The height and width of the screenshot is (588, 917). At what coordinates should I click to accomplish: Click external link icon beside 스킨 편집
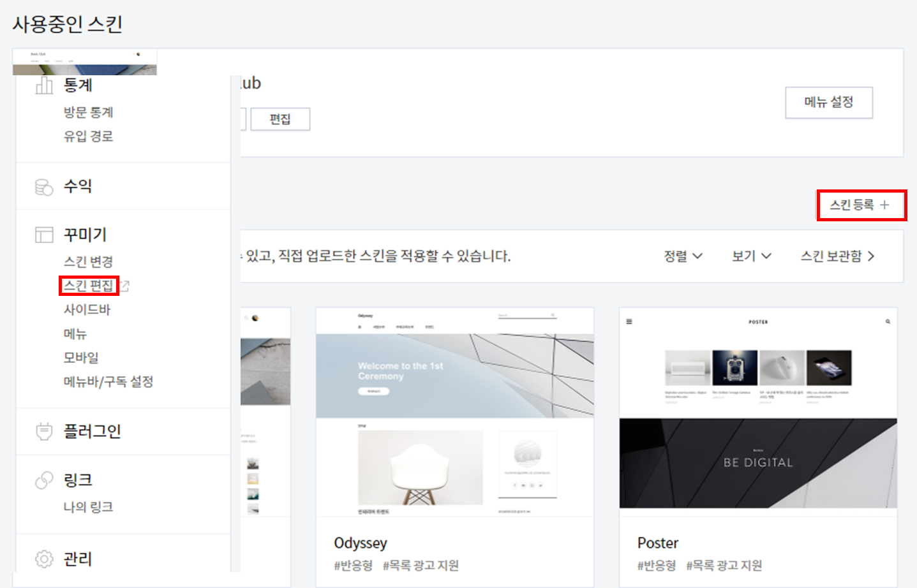tap(124, 286)
